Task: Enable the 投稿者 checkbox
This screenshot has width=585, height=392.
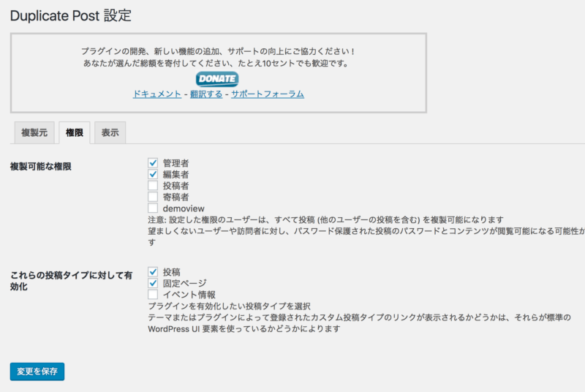Action: (x=153, y=185)
